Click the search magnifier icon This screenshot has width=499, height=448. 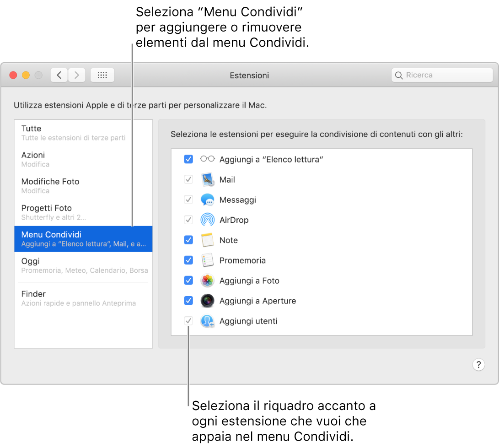pyautogui.click(x=399, y=75)
